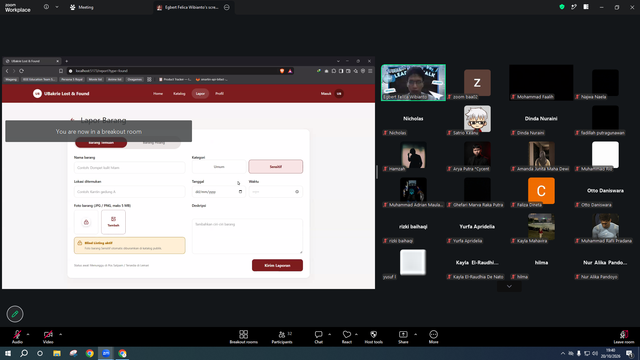The width and height of the screenshot is (640, 360).
Task: Click Home in UBakrie navigation
Action: pyautogui.click(x=158, y=93)
